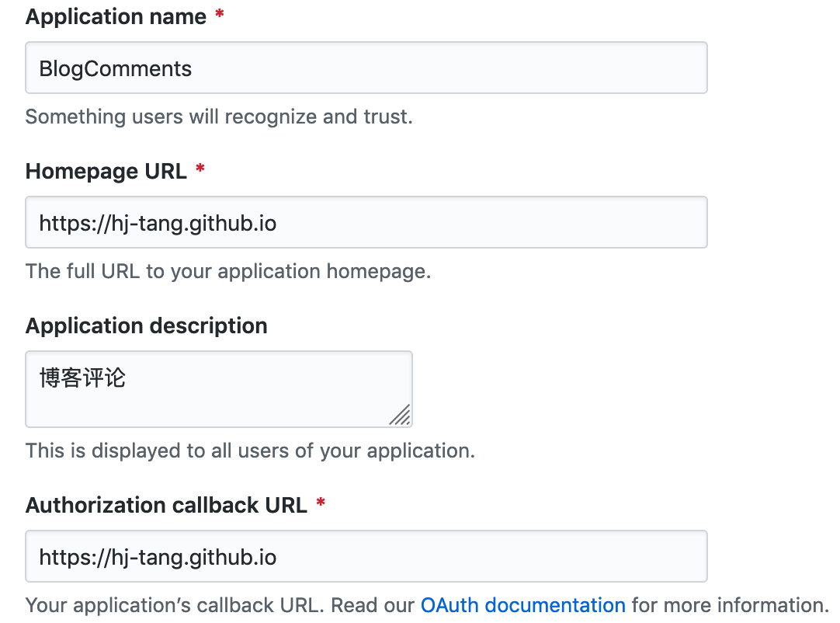Grab the description textarea resize handle
Viewport: 840px width, 623px height.
401,416
